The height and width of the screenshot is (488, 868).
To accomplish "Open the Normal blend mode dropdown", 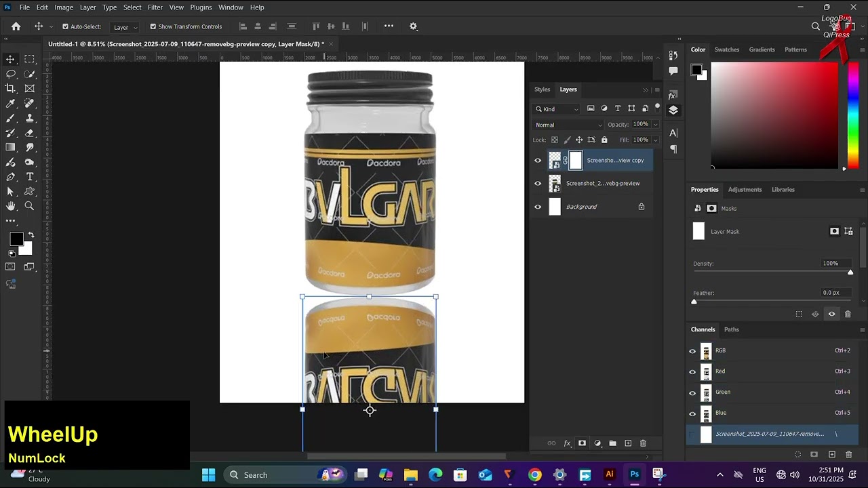I will click(x=568, y=125).
